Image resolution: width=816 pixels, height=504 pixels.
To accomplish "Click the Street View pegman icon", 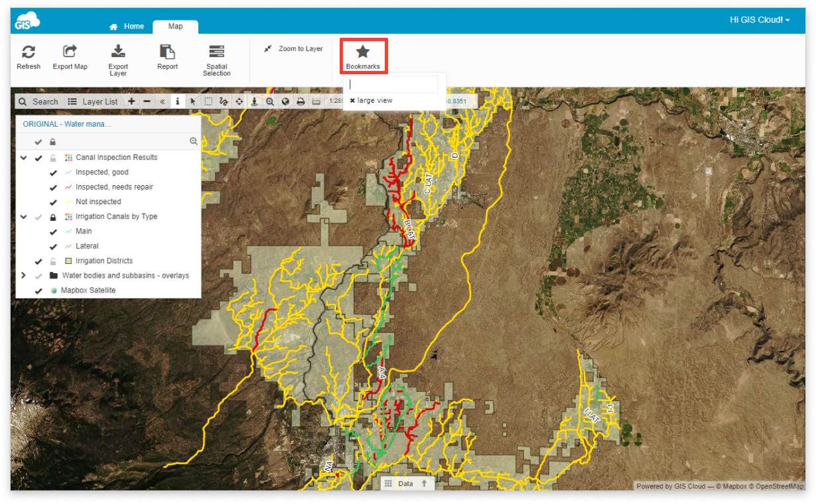I will [x=254, y=101].
